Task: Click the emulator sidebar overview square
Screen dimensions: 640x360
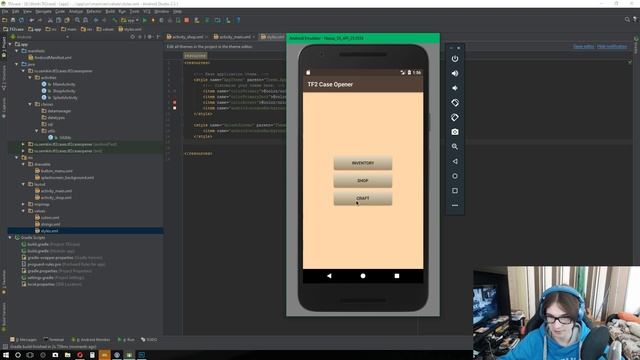Action: coord(455,191)
